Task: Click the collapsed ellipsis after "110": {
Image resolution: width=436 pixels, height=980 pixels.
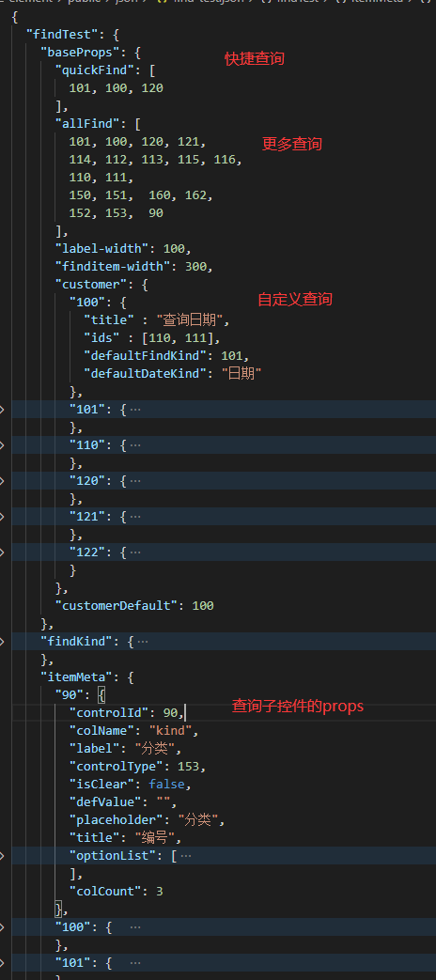Action: (x=135, y=445)
